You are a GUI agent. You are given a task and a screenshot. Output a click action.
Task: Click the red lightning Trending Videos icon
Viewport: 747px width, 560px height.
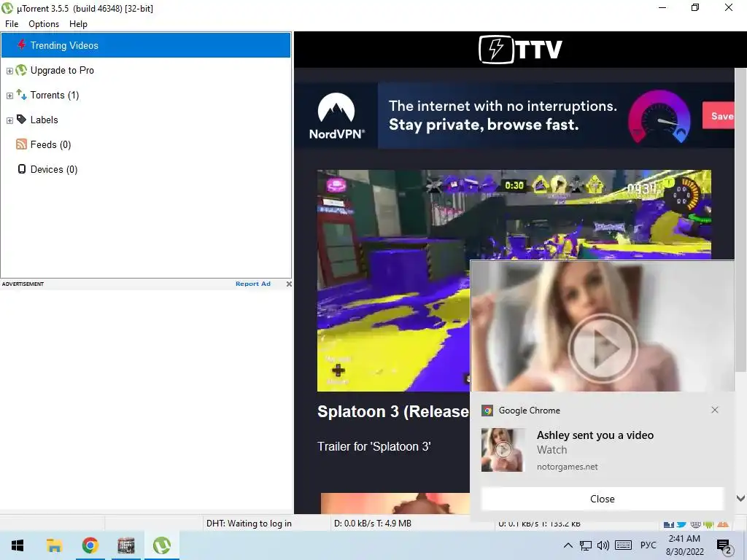click(21, 44)
